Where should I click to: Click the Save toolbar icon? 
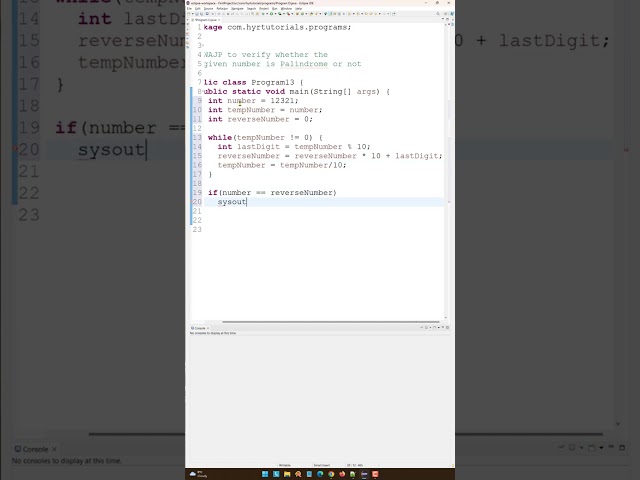[197, 14]
